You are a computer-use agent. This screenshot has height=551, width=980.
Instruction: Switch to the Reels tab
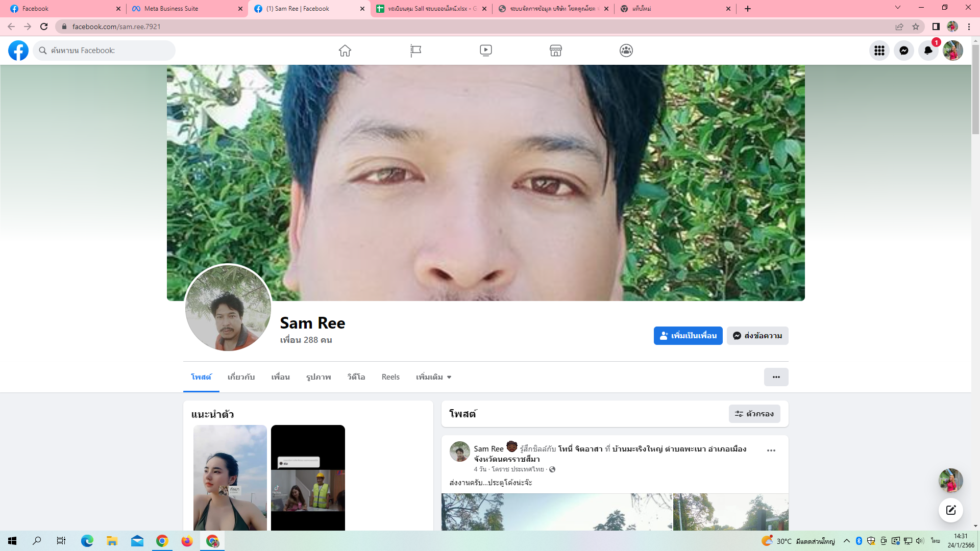(x=390, y=377)
